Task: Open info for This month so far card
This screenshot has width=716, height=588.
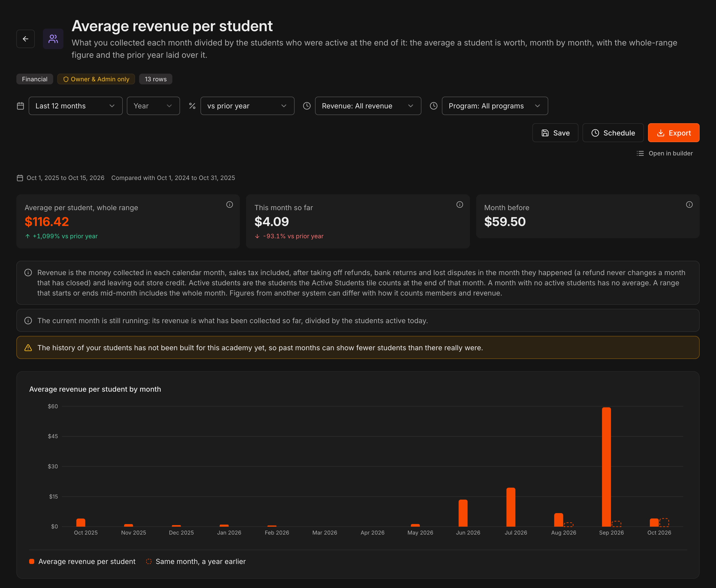Action: 459,205
